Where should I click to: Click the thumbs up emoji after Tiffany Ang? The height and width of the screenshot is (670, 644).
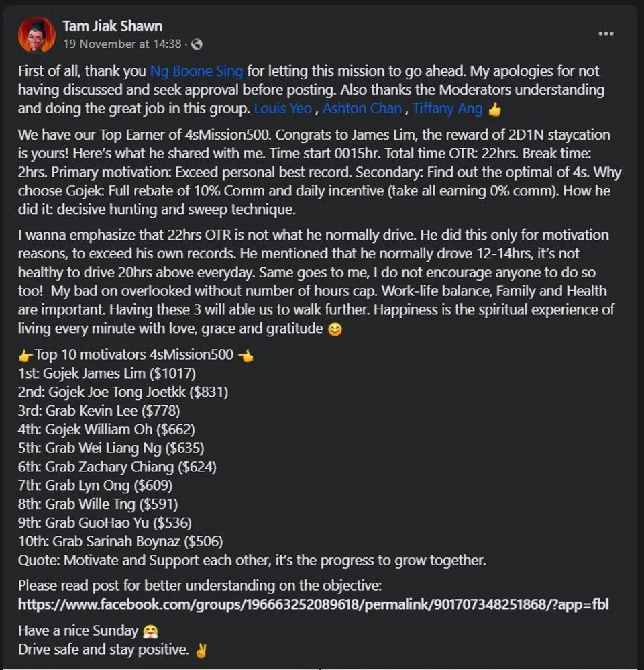coord(494,109)
